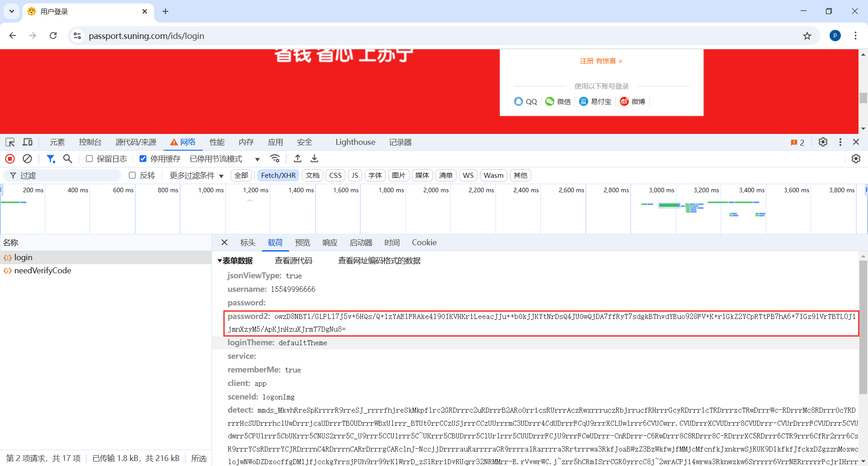This screenshot has height=466, width=868.
Task: Reload the current page
Action: pos(53,36)
